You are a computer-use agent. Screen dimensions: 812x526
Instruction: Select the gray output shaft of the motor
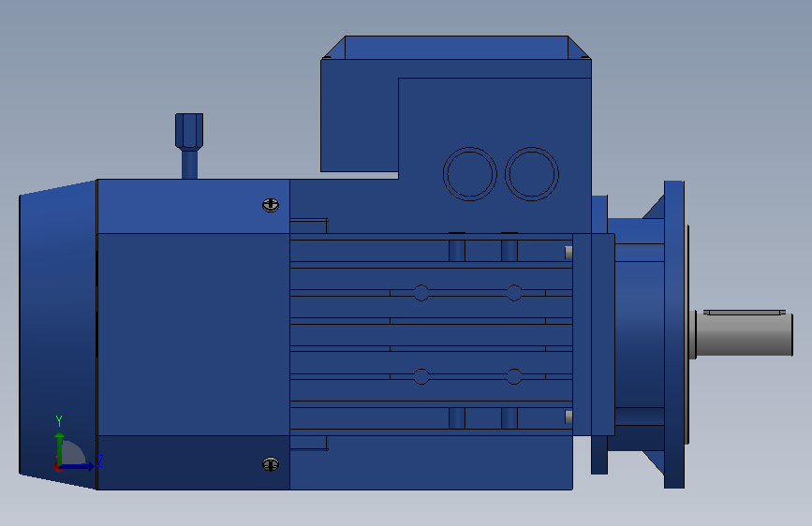tap(744, 334)
